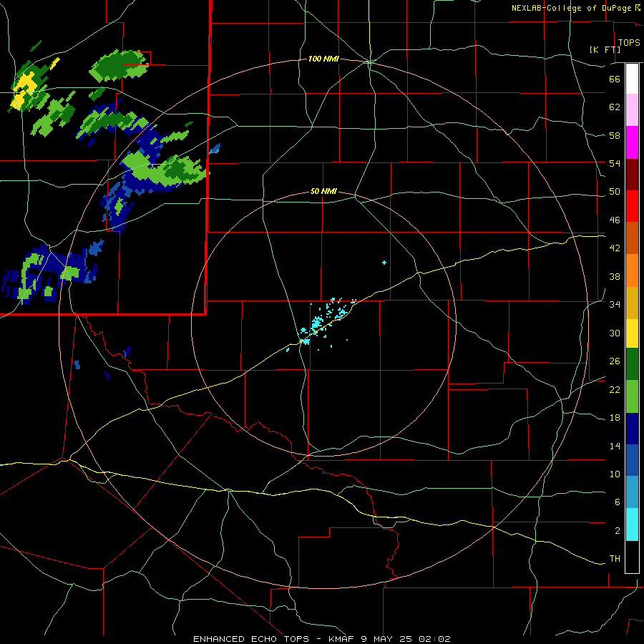The width and height of the screenshot is (644, 644).
Task: Pick the yellow legend swatch
Action: (x=632, y=333)
